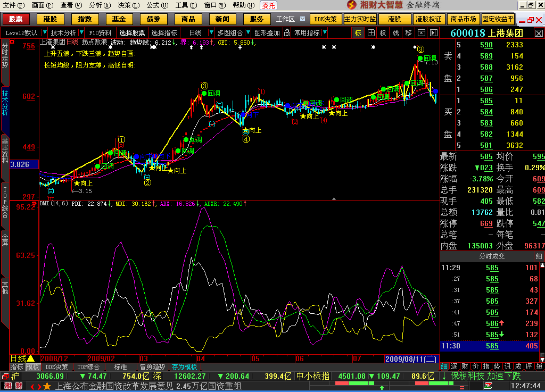Viewport: 545px width, 392px height.
Task: Click the hide side panel arrow icon
Action: tap(434, 33)
